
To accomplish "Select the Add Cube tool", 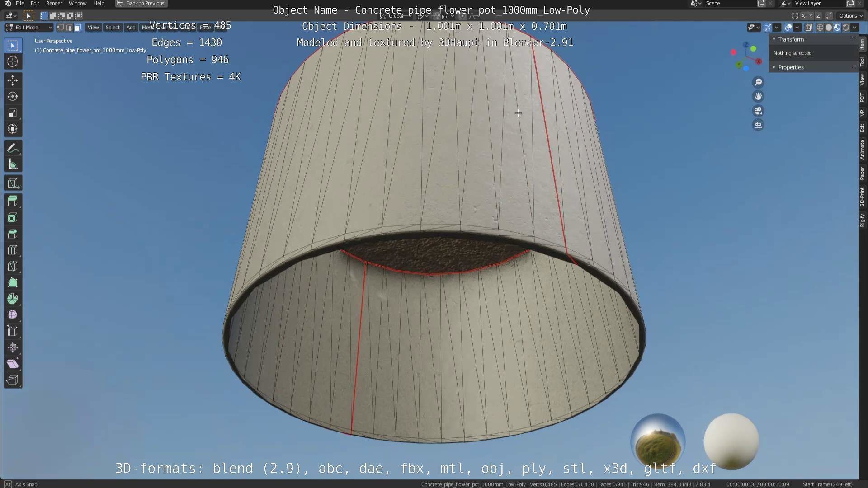I will click(x=13, y=183).
